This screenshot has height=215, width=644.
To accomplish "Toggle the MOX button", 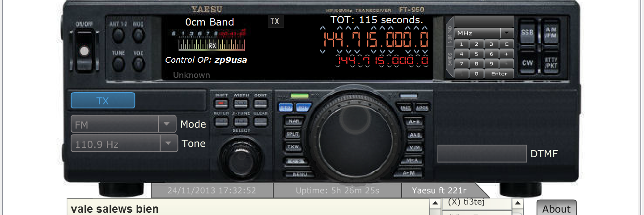I will [x=139, y=35].
